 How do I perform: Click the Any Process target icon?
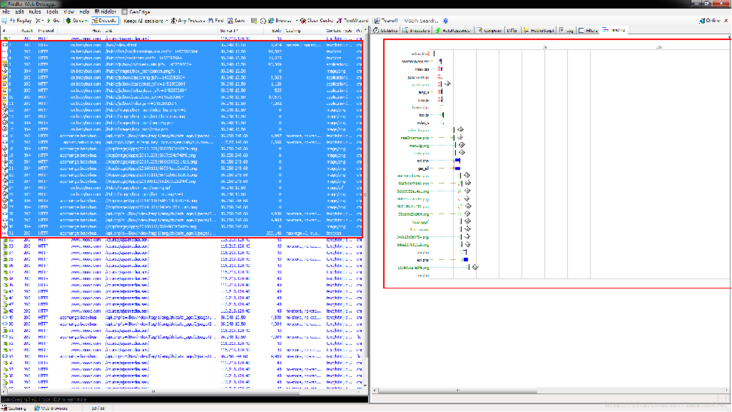click(189, 20)
